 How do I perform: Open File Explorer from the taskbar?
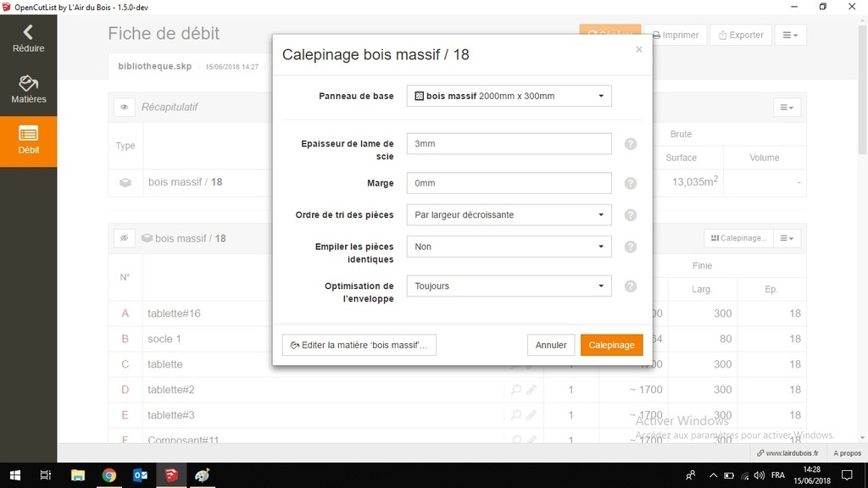[77, 475]
